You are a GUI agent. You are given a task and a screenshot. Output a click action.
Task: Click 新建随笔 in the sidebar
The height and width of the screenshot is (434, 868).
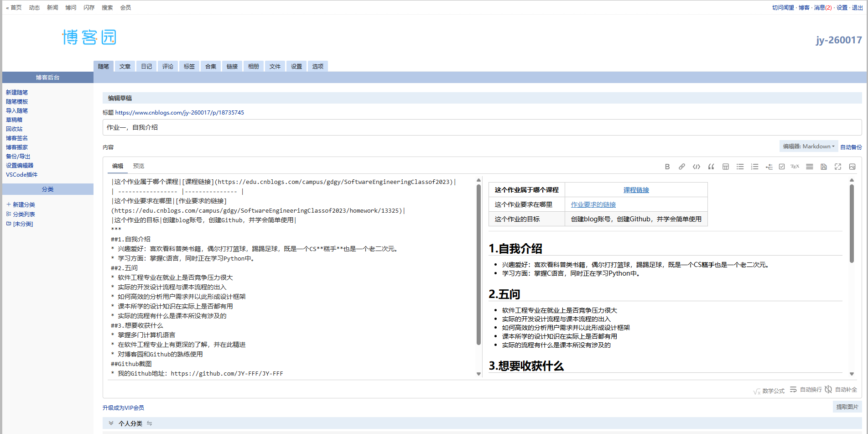[x=17, y=93]
